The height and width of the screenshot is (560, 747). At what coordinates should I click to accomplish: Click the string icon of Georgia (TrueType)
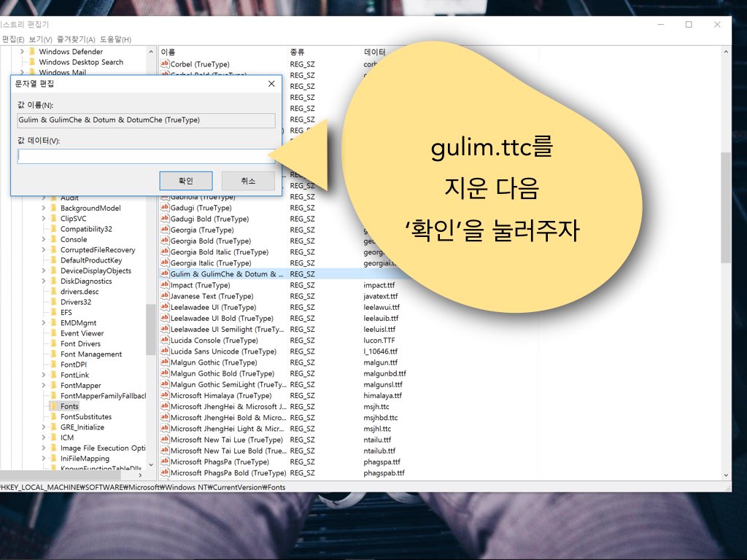click(x=165, y=230)
